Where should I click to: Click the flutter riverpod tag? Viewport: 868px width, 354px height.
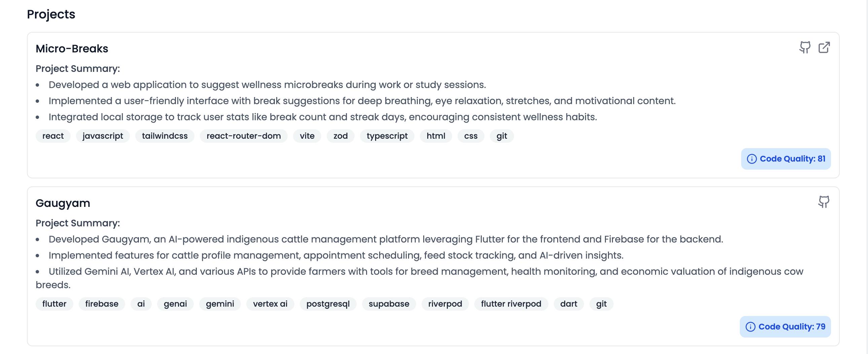pos(511,304)
